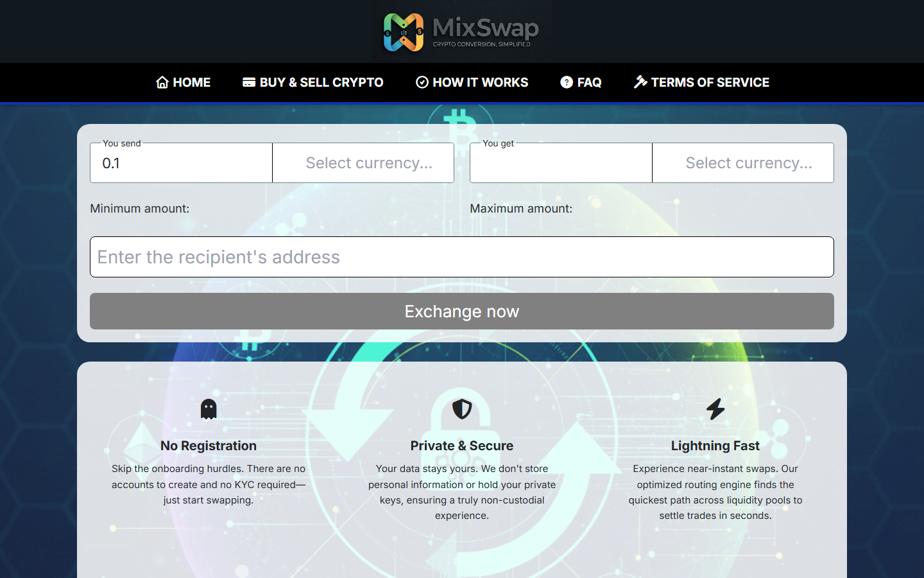Click the recipient's address input field
924x578 pixels.
[x=462, y=257]
